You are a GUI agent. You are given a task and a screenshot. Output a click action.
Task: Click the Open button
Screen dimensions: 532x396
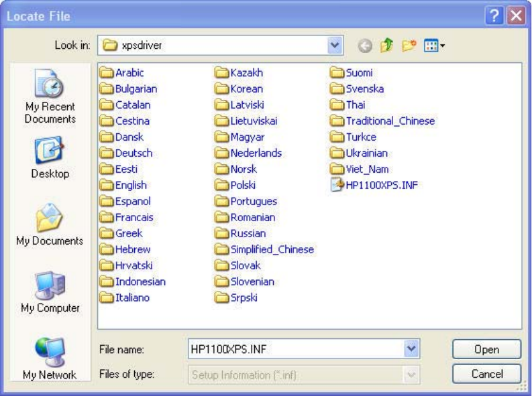486,349
